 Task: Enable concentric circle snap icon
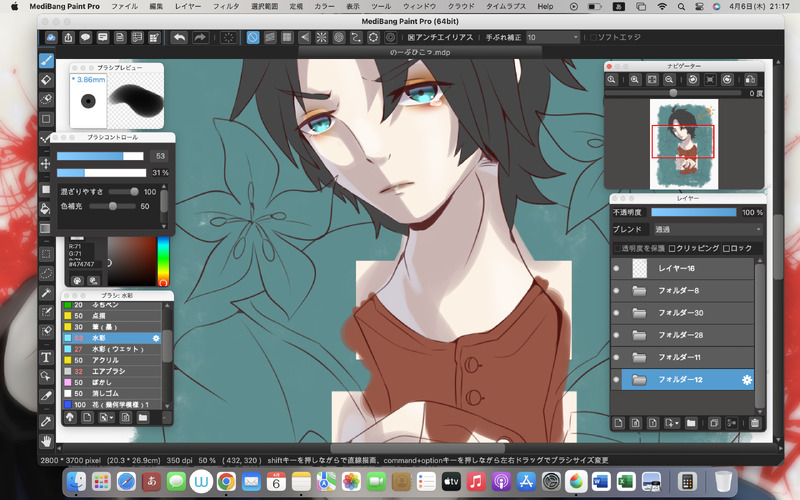339,37
